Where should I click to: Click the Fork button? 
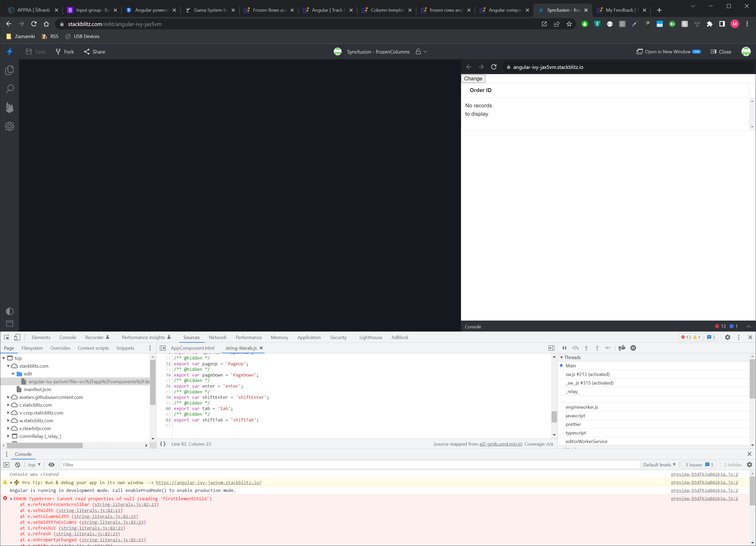[65, 52]
